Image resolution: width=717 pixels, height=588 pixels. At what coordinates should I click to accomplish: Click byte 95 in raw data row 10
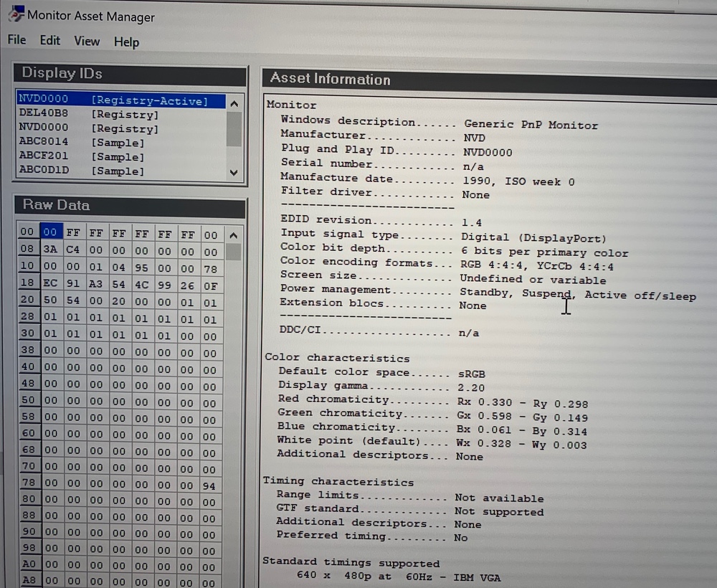[x=142, y=267]
